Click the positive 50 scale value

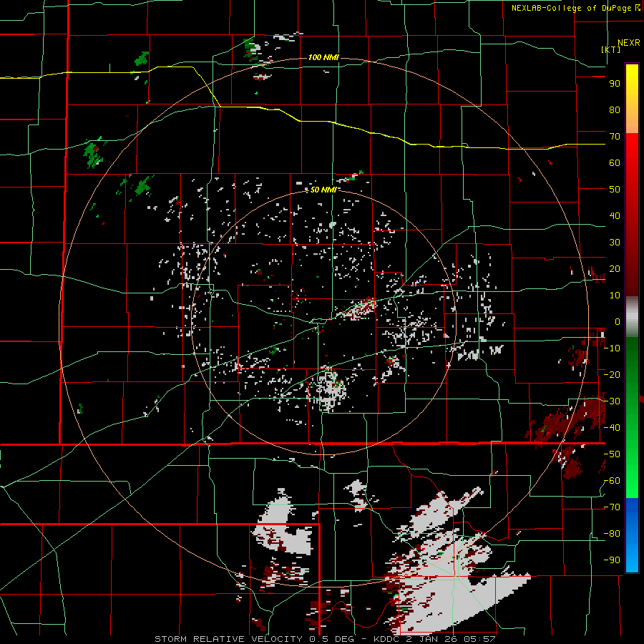click(615, 190)
